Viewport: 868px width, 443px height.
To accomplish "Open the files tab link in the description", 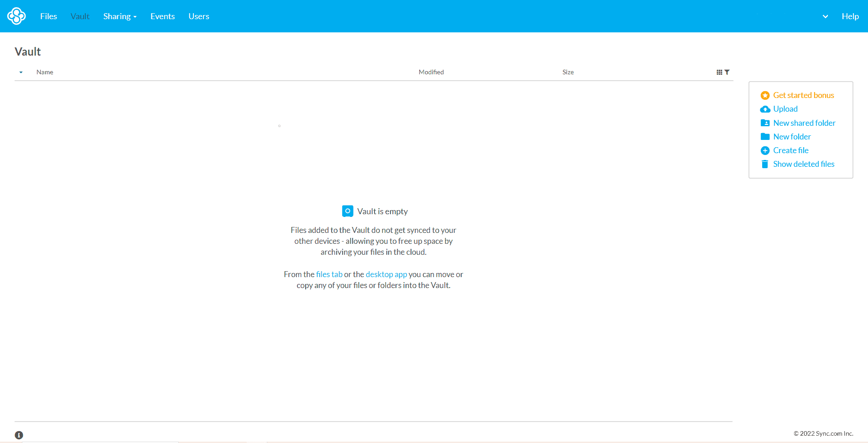I will point(329,274).
